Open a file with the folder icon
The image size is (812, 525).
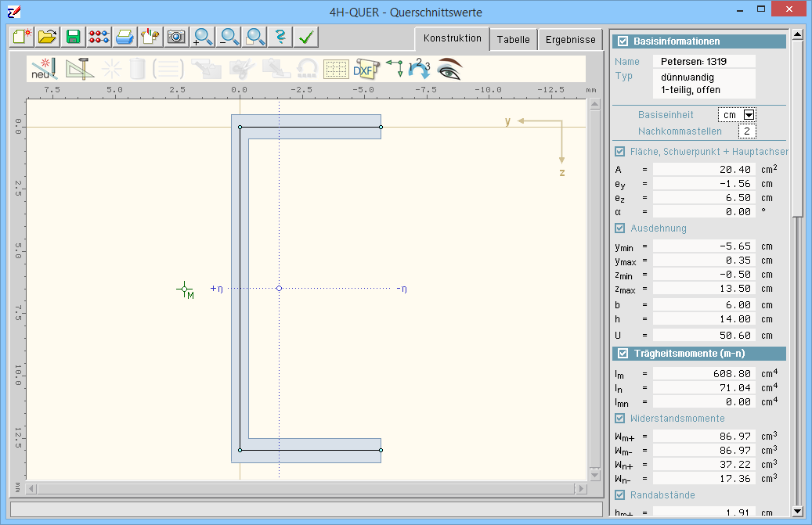pos(48,37)
